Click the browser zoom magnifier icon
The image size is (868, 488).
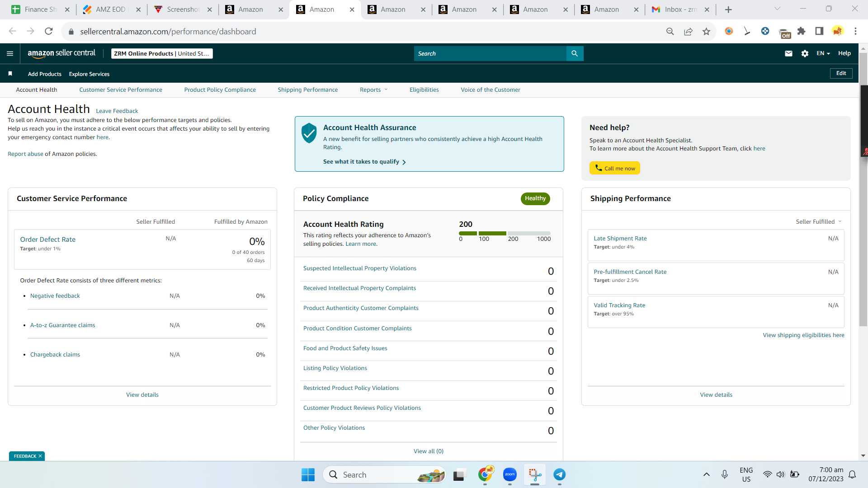pyautogui.click(x=670, y=31)
